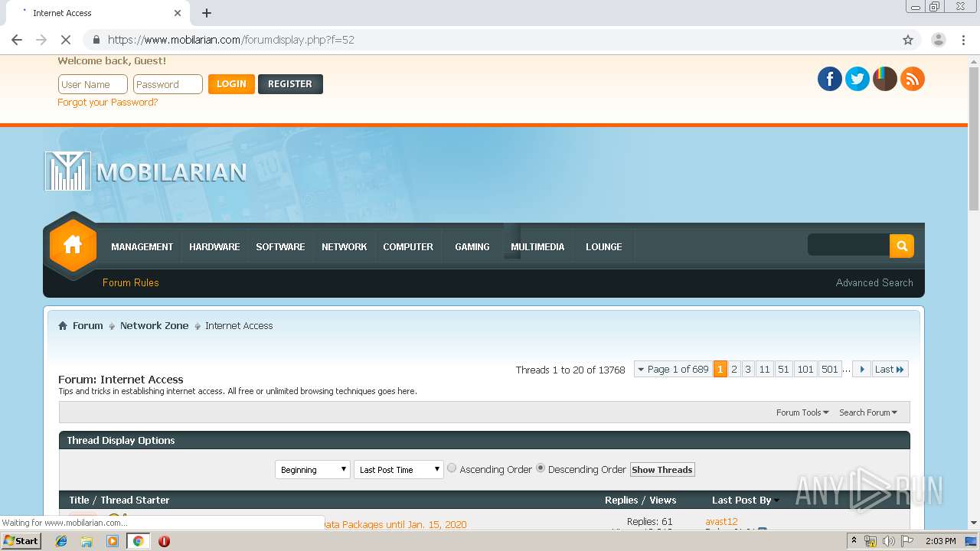Image resolution: width=980 pixels, height=551 pixels.
Task: Click Chrome icon in taskbar
Action: click(x=138, y=541)
